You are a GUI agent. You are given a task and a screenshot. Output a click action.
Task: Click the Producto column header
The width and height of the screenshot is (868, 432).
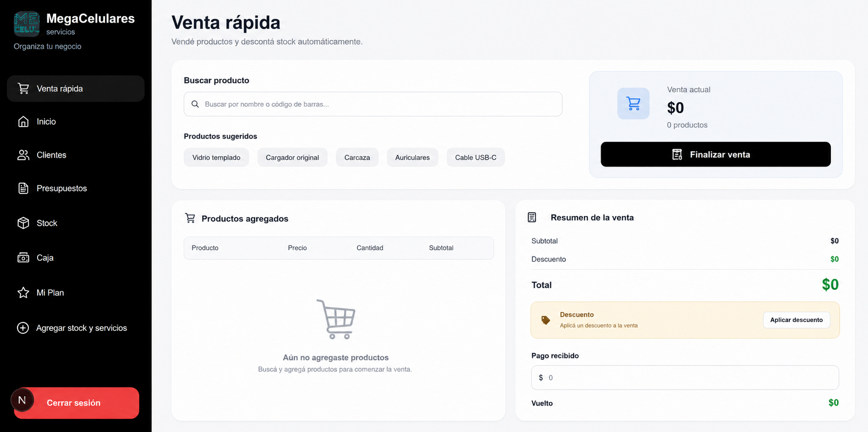[x=205, y=248]
